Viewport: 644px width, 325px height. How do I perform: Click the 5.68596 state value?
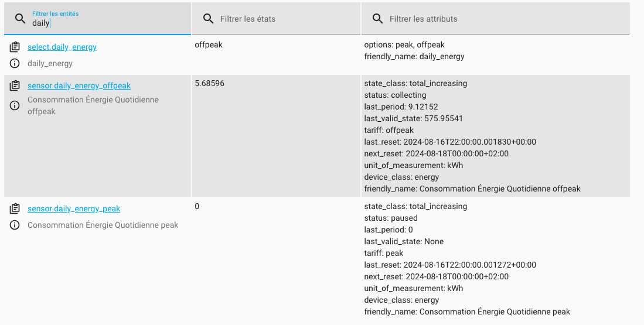[x=209, y=84]
